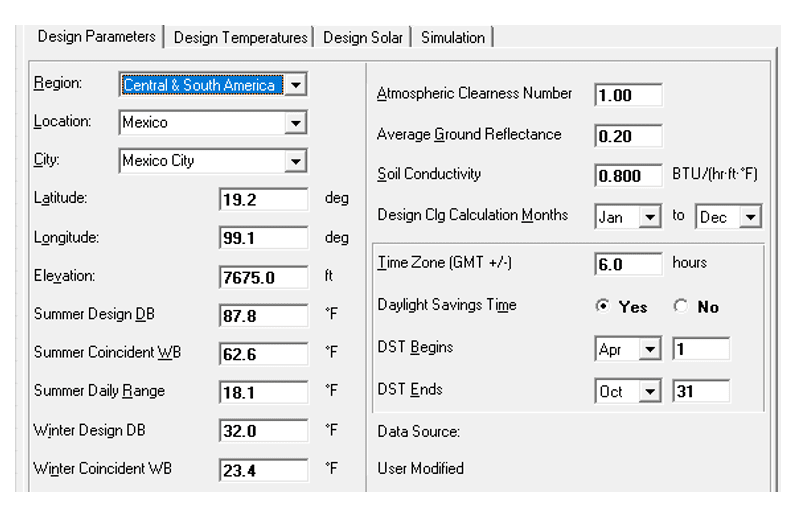Expand the DST Ends month dropdown

[x=650, y=392]
